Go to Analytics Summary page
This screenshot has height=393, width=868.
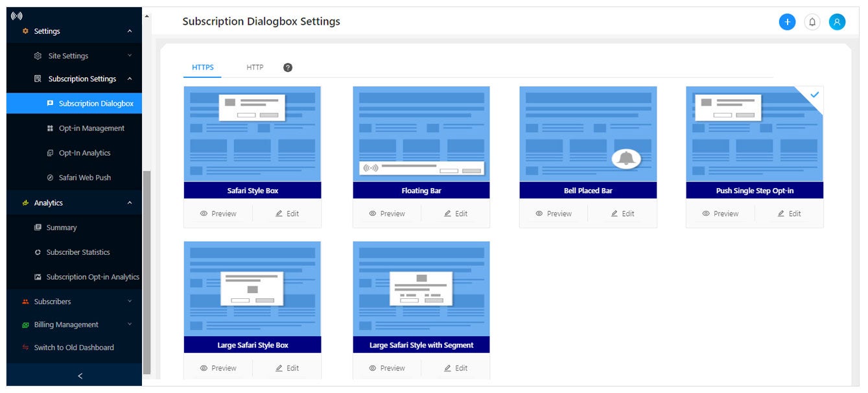click(x=61, y=228)
